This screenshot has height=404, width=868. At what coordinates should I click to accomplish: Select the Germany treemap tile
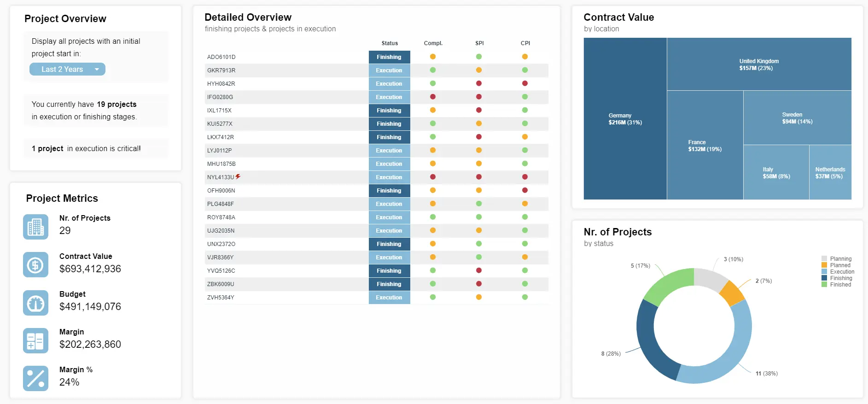[625, 119]
